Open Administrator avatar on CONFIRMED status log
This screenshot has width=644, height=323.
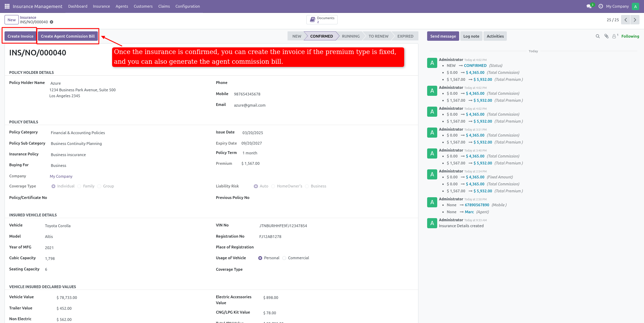[x=432, y=63]
